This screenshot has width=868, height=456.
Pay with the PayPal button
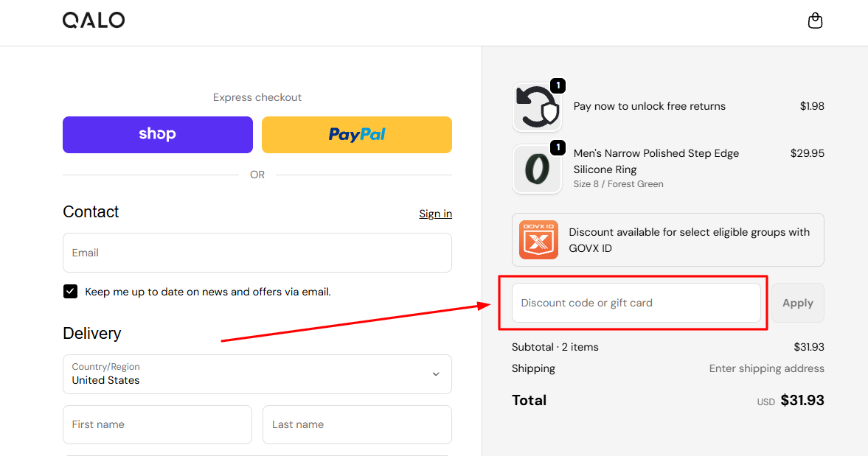(356, 135)
